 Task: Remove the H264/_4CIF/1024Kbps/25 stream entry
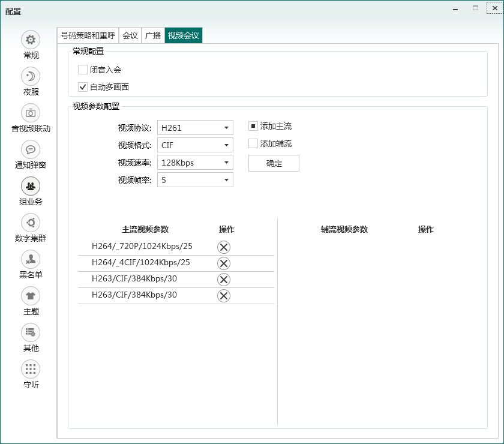[x=224, y=263]
